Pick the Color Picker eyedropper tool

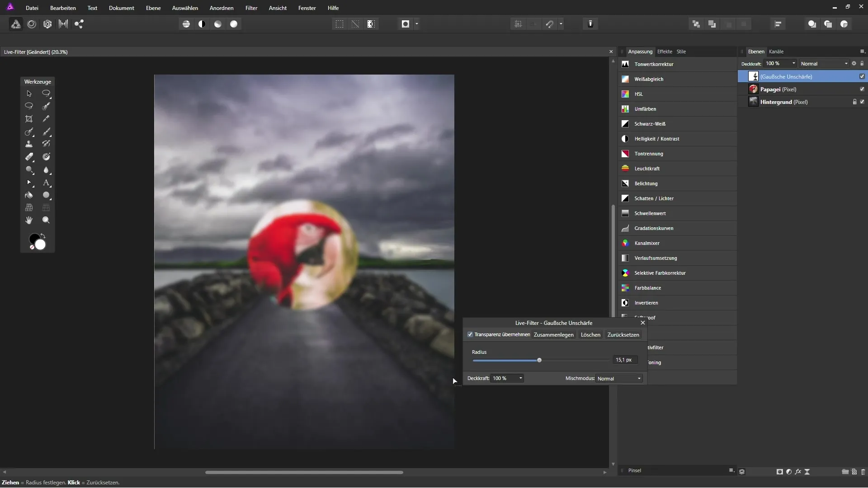click(x=46, y=119)
